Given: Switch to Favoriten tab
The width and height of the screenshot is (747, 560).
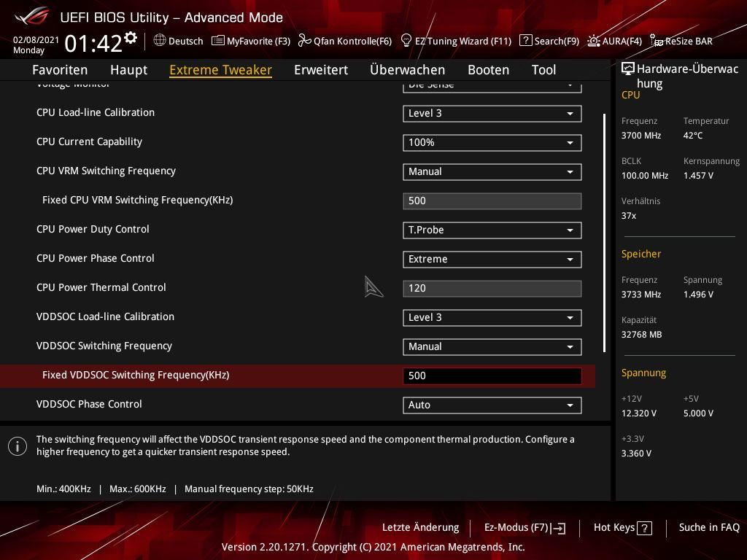Looking at the screenshot, I should pyautogui.click(x=60, y=70).
